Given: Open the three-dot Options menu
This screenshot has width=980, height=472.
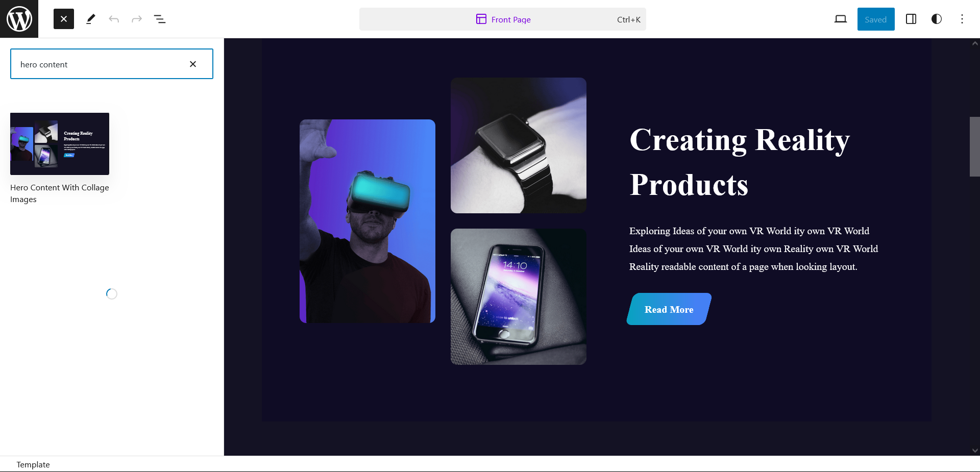Looking at the screenshot, I should (962, 19).
